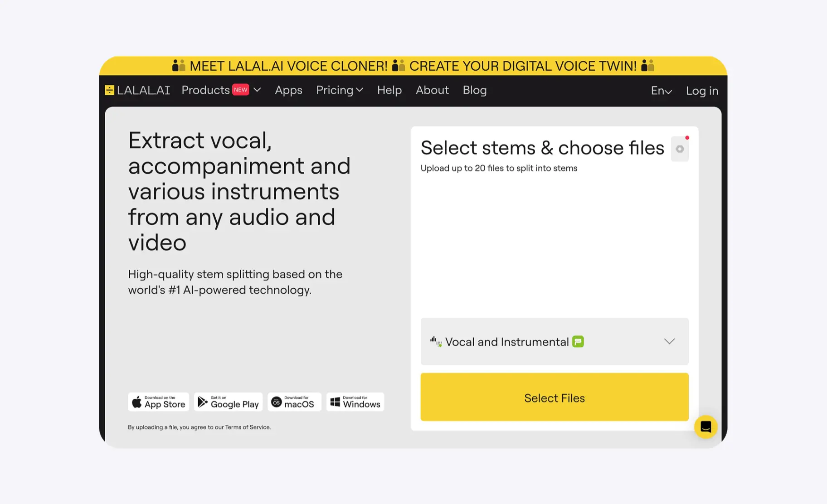Screen dimensions: 827x504
Task: Go to the Apps page
Action: click(x=288, y=90)
